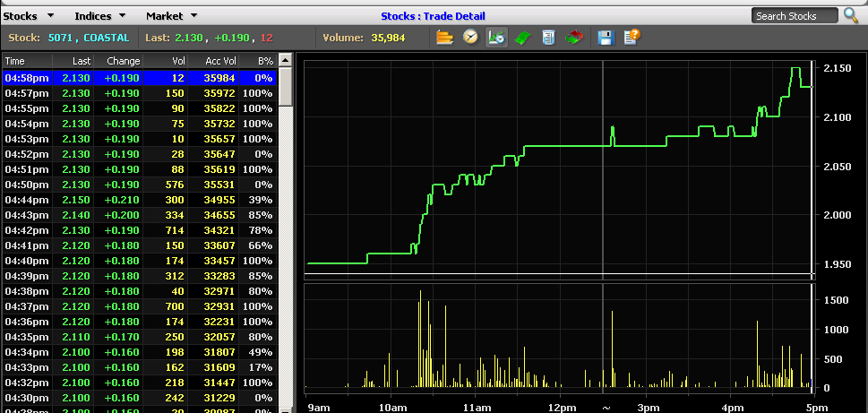
Task: Expand the Market dropdown menu
Action: 171,16
